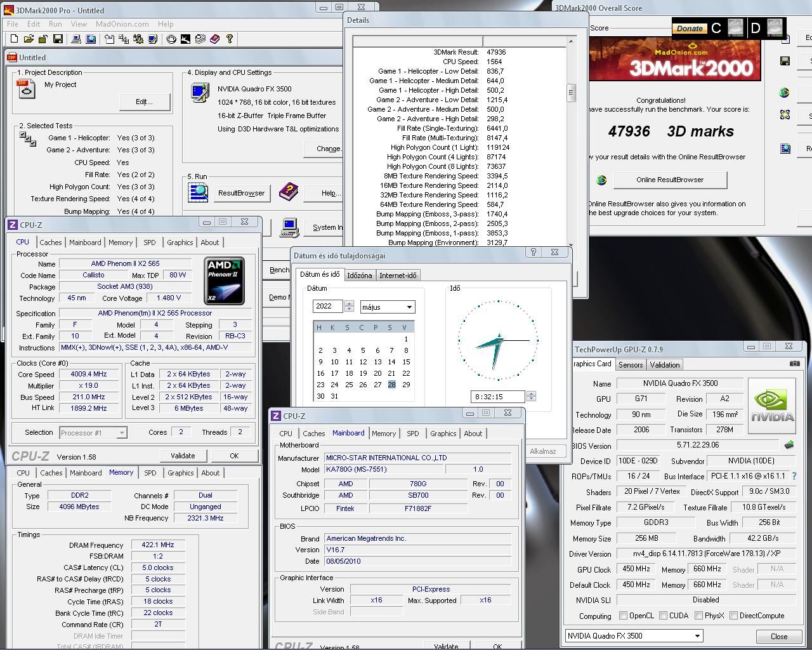Toggle the PhysX checkbox in GPU-Z
812x650 pixels.
(x=698, y=616)
